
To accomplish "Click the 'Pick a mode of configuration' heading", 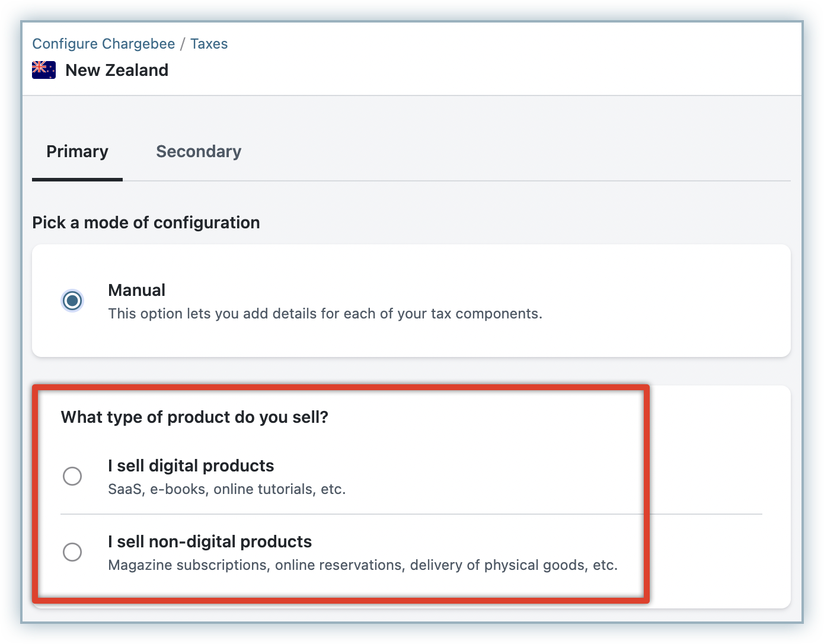I will point(146,222).
